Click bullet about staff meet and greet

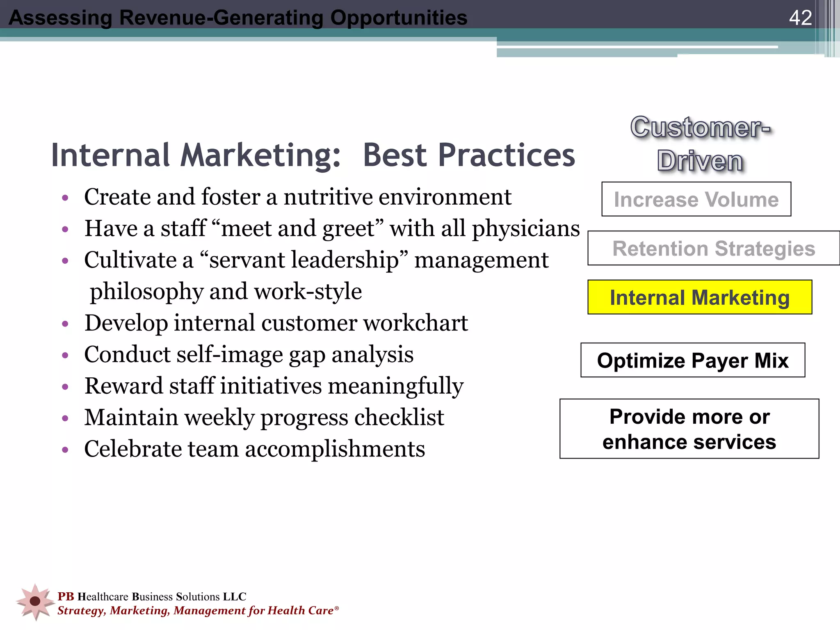[x=332, y=228]
